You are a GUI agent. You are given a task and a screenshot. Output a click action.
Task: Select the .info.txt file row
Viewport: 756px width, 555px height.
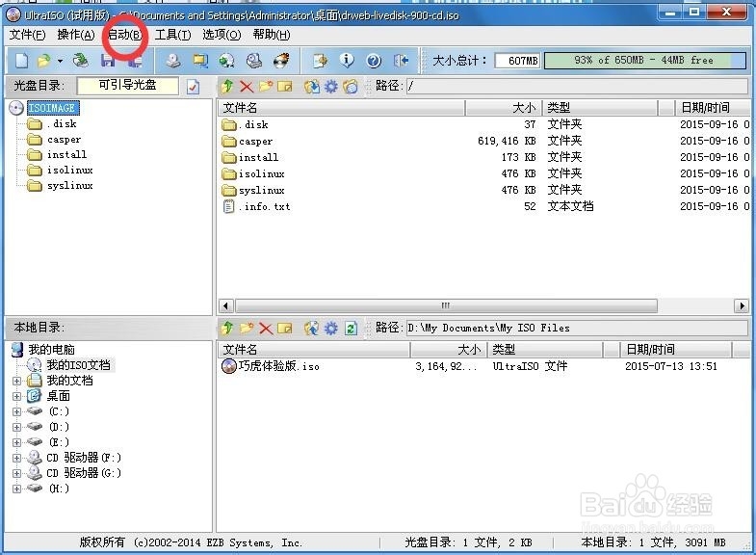click(484, 207)
